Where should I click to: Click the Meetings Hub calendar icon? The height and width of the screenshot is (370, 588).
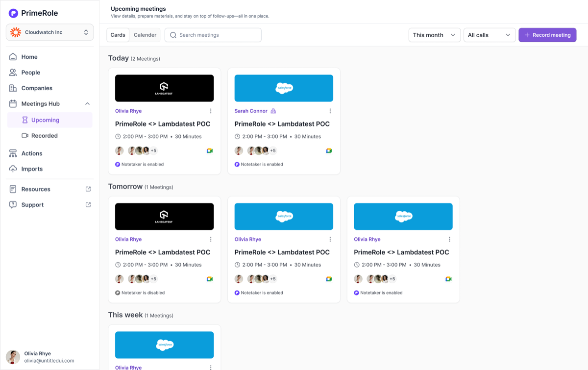[x=13, y=104]
